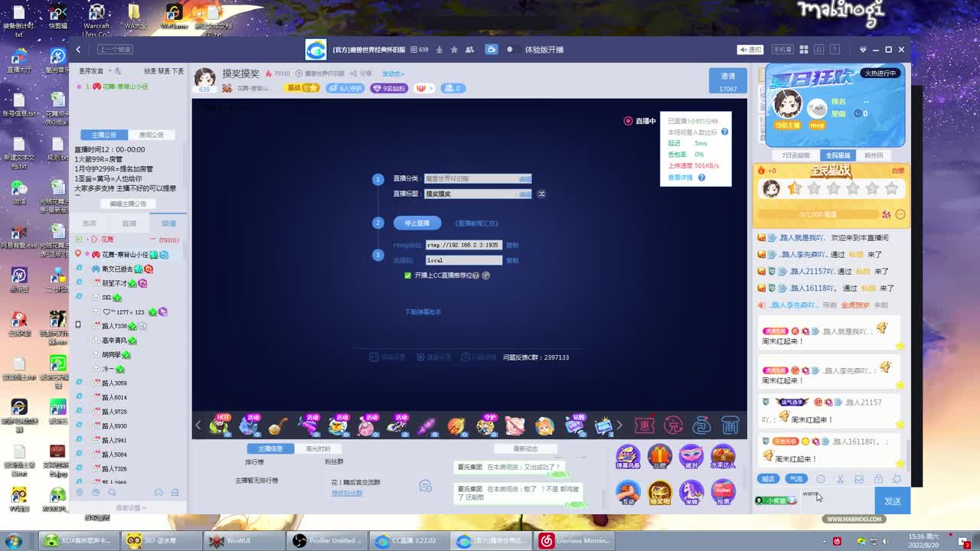Click the image icon in the chat toolbar

click(x=859, y=480)
